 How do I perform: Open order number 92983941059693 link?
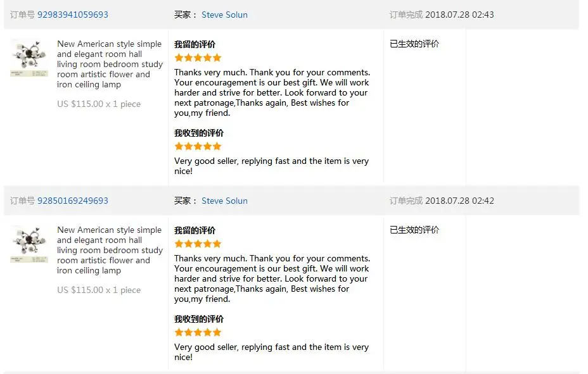(73, 15)
